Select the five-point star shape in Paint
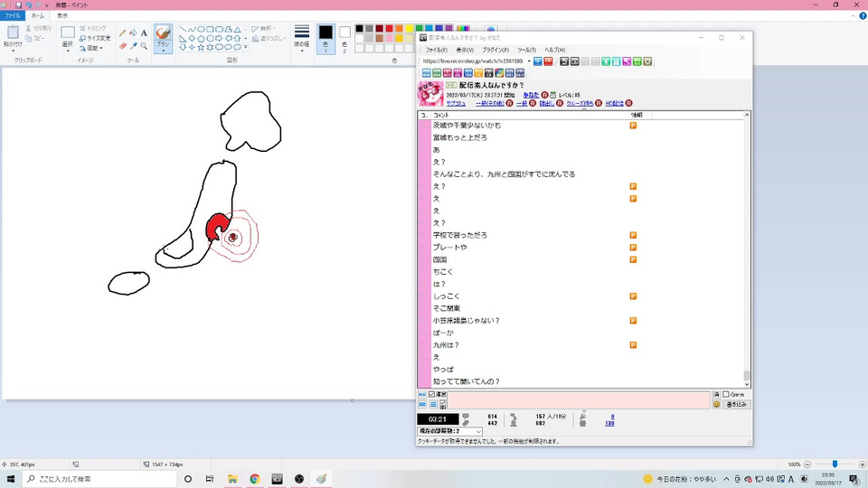The height and width of the screenshot is (488, 868). point(201,48)
